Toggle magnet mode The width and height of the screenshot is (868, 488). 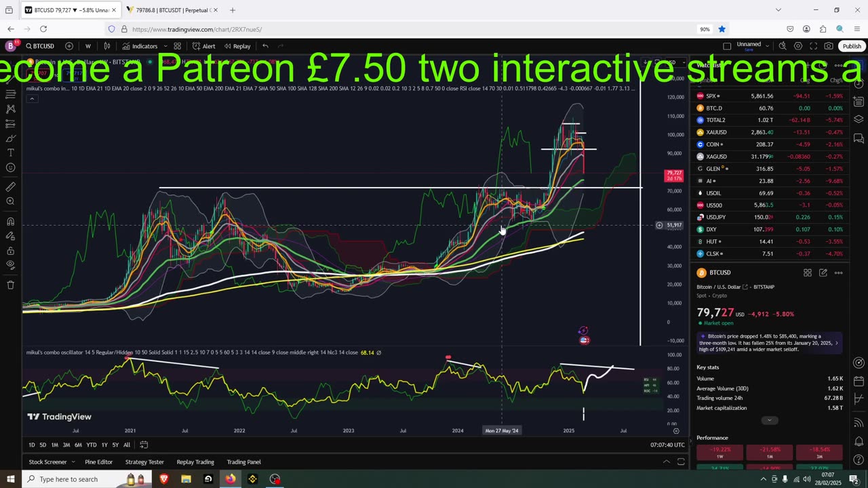(10, 221)
